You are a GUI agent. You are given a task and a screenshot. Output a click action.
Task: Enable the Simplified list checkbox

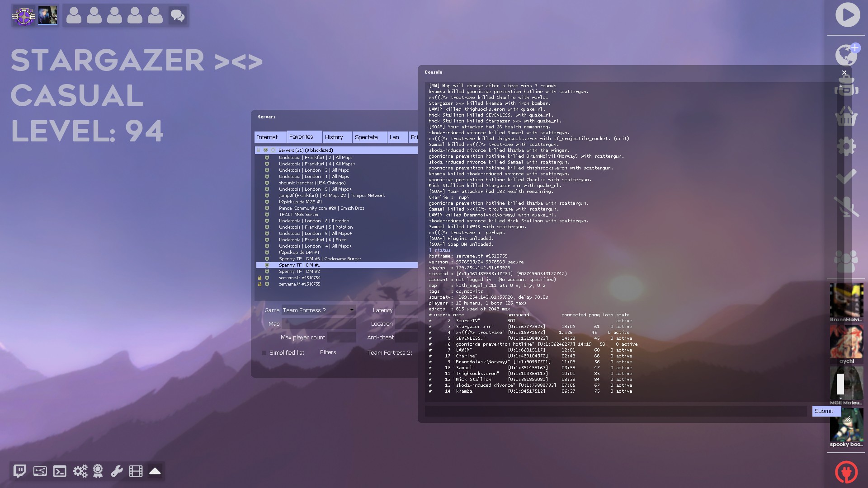pos(264,353)
